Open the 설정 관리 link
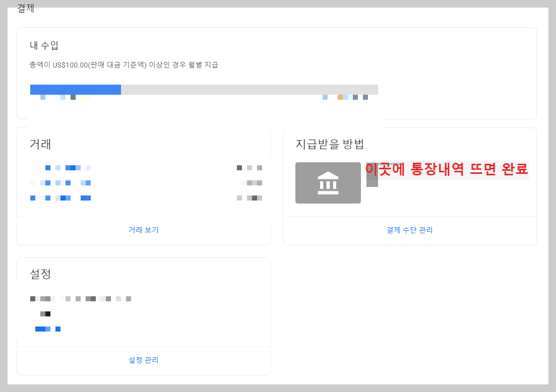Screen dimensions: 556x392 click(143, 360)
